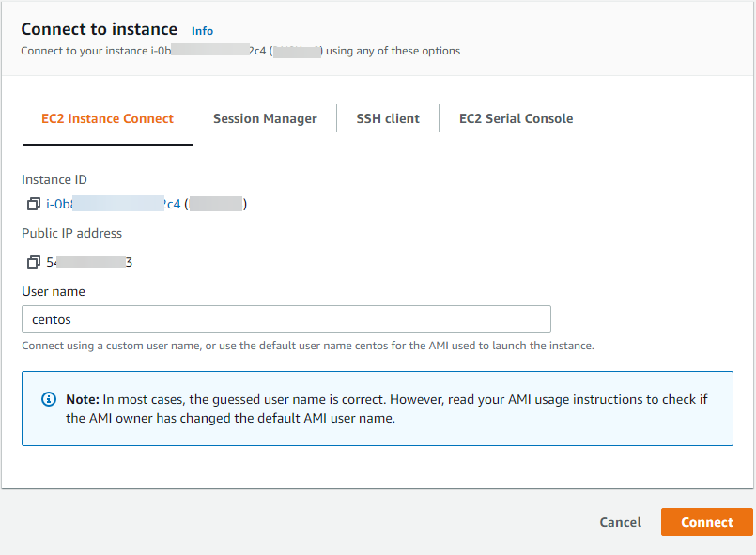Focus the User name field containing centos
The height and width of the screenshot is (555, 756).
285,319
